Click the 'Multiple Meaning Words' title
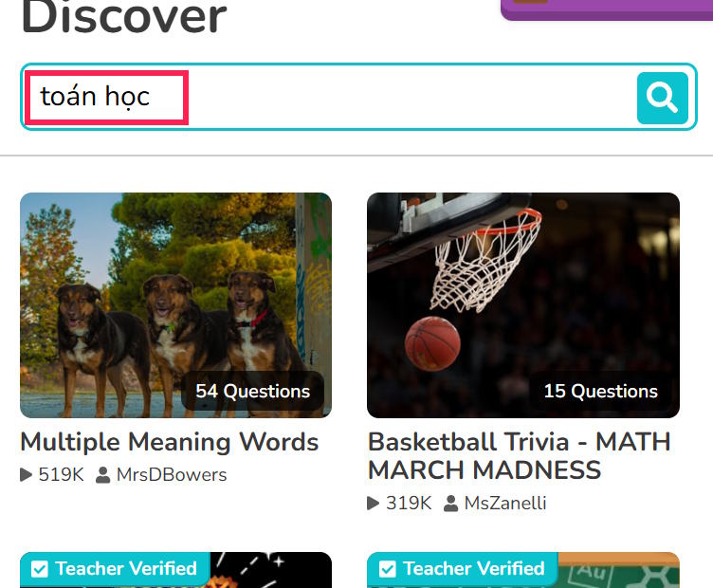713x588 pixels. point(169,442)
